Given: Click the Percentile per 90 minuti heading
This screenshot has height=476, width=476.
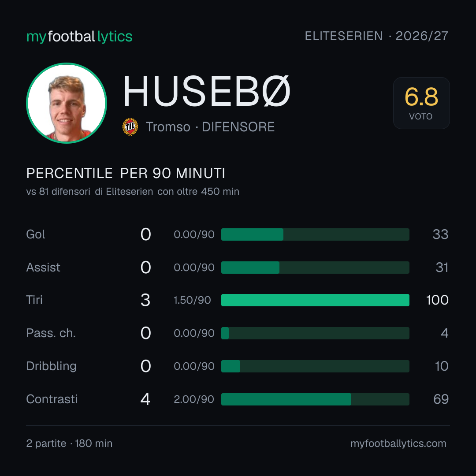Looking at the screenshot, I should pyautogui.click(x=126, y=173).
